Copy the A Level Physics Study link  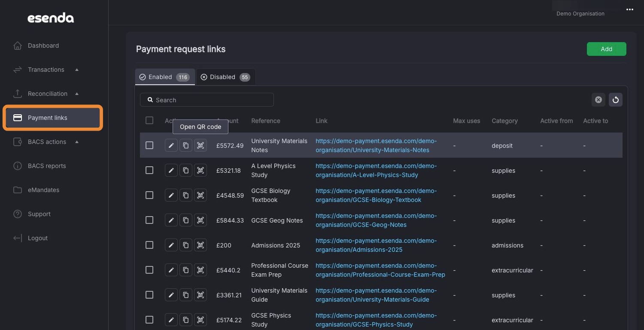tap(186, 171)
